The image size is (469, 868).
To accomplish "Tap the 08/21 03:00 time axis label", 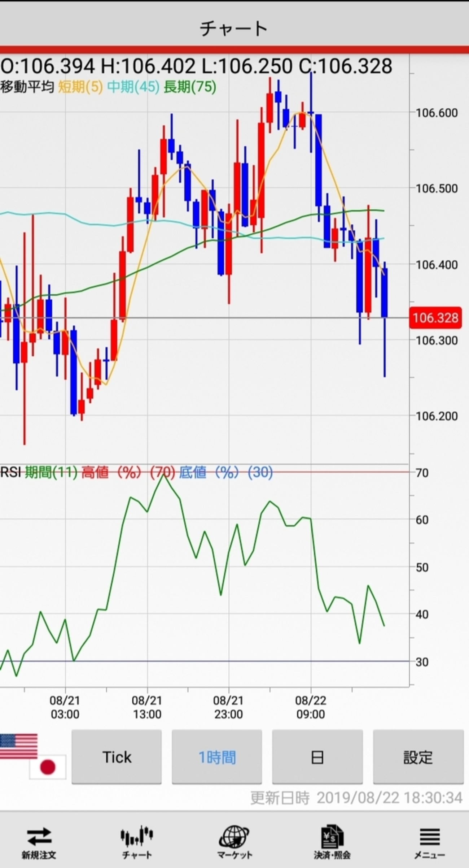I will point(65,707).
